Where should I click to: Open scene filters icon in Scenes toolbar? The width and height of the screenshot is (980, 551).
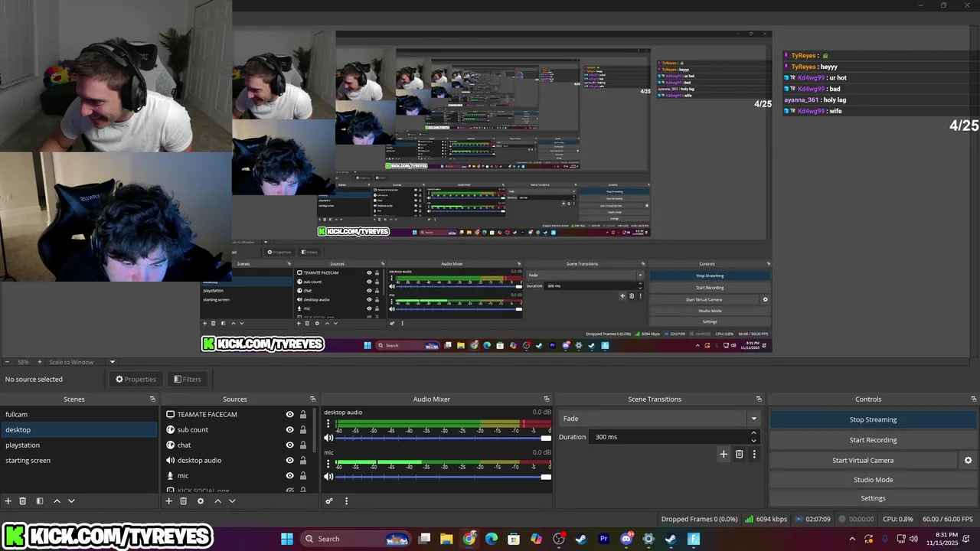point(39,501)
